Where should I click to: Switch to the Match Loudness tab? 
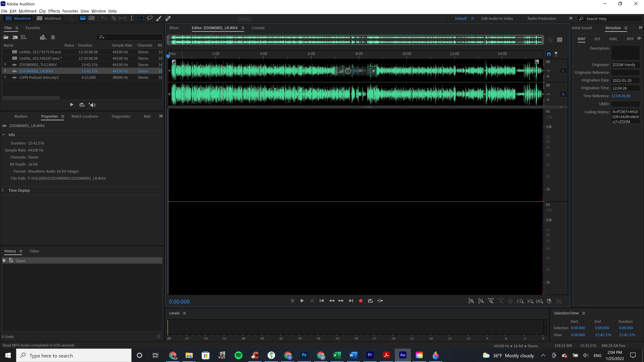coord(85,116)
